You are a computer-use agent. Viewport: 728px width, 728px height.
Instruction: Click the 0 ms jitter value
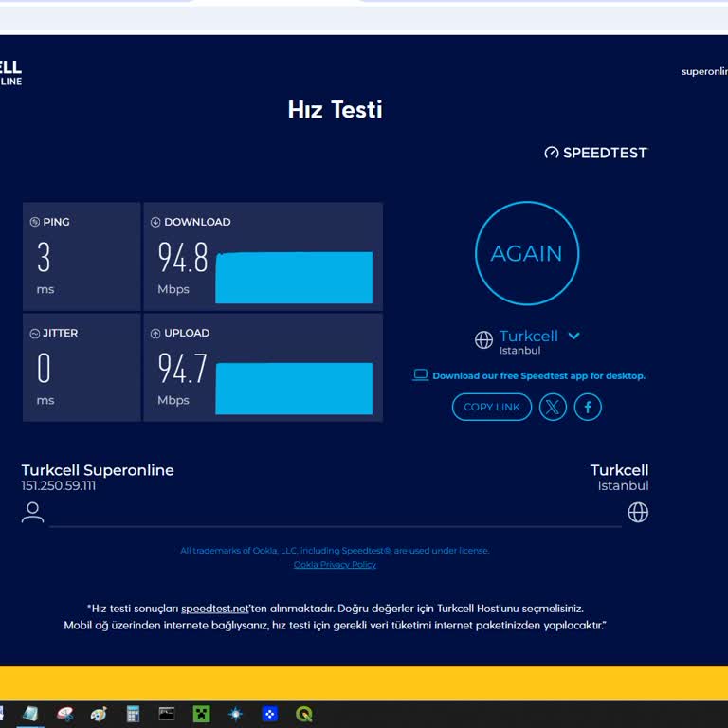tap(44, 368)
